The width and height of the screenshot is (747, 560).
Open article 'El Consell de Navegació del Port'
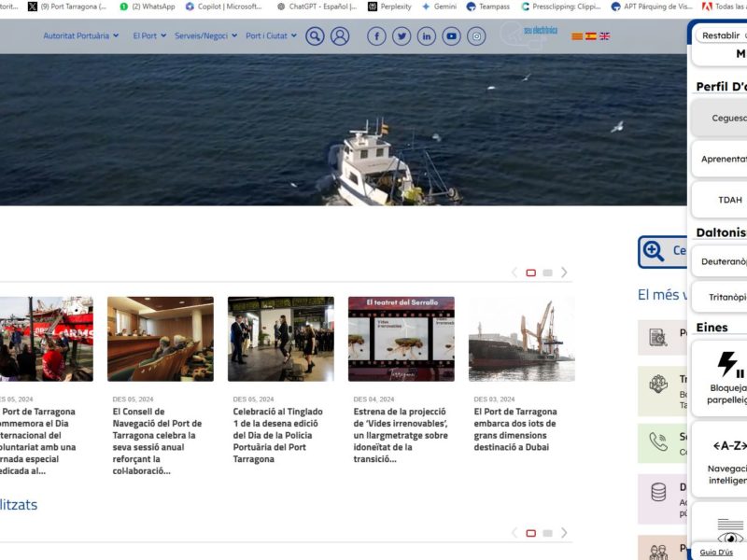157,441
